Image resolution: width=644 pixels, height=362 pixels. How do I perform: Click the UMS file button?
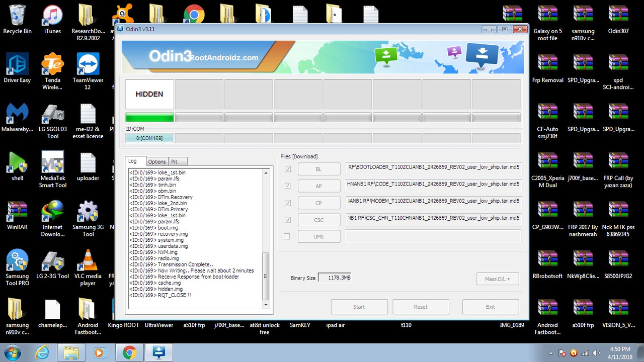pyautogui.click(x=319, y=236)
